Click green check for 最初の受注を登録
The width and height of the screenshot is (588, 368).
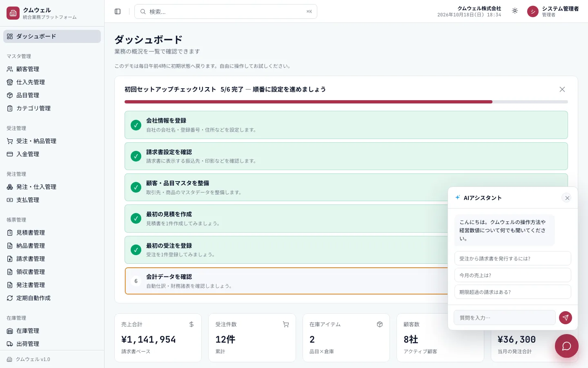[x=136, y=250]
